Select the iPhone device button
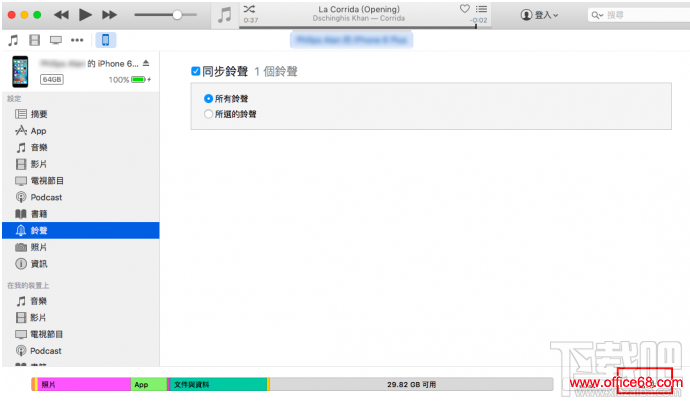 [x=106, y=40]
